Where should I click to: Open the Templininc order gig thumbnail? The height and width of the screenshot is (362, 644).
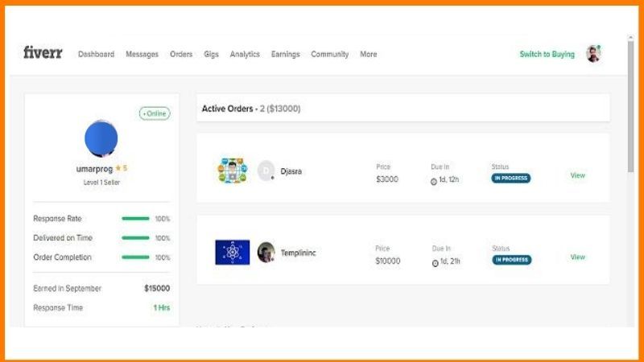tap(233, 252)
